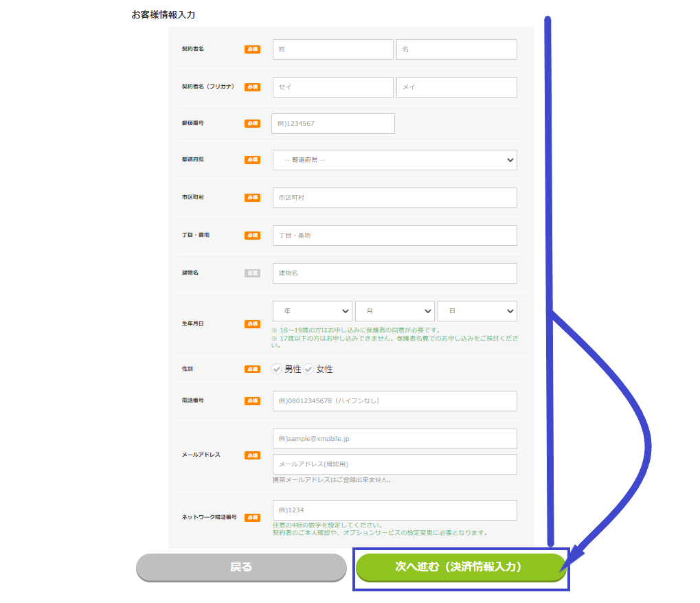Viewport: 700px width, 603px height.
Task: Click the 丁目・番地 address input field
Action: (x=394, y=235)
